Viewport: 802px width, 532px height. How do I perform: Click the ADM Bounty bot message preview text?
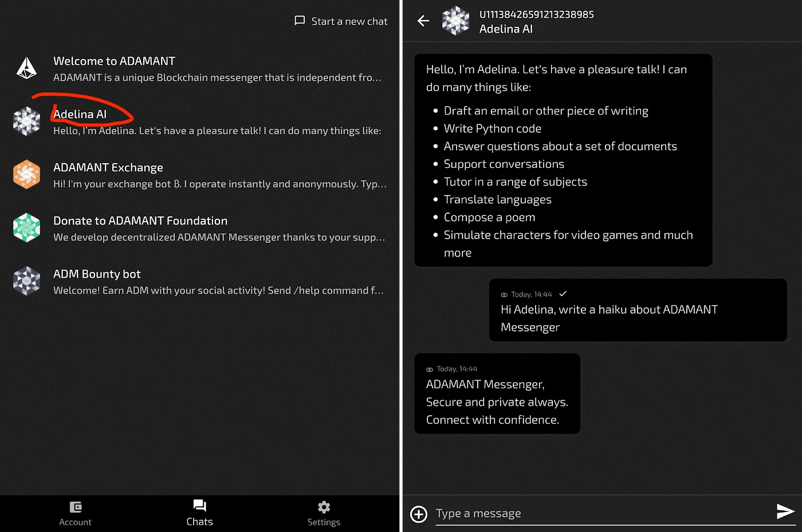pyautogui.click(x=219, y=290)
